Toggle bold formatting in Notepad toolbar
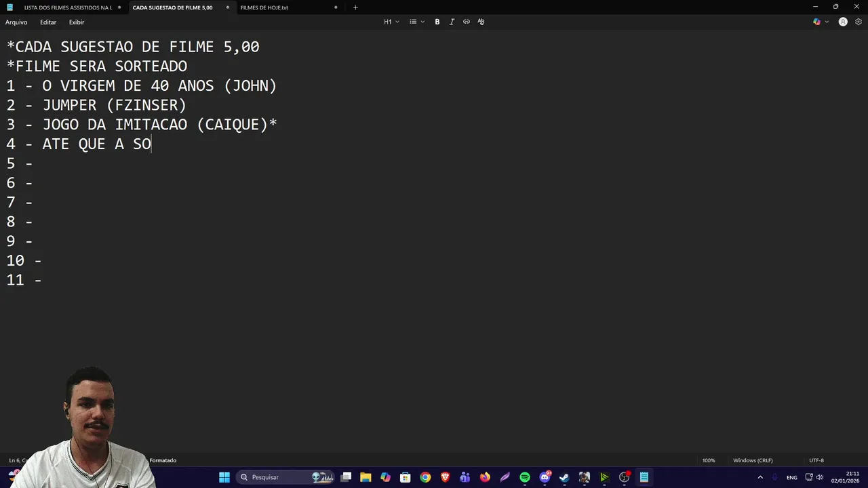Screen dimensions: 868x488 coord(437,22)
